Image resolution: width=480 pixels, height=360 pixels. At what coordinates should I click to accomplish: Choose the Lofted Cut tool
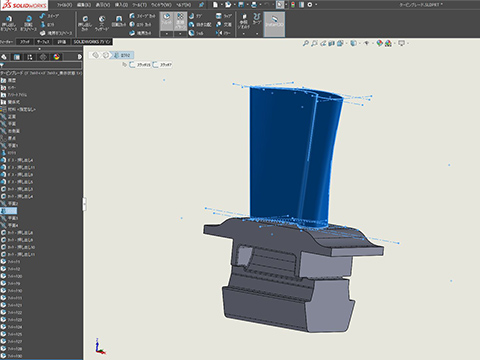140,25
